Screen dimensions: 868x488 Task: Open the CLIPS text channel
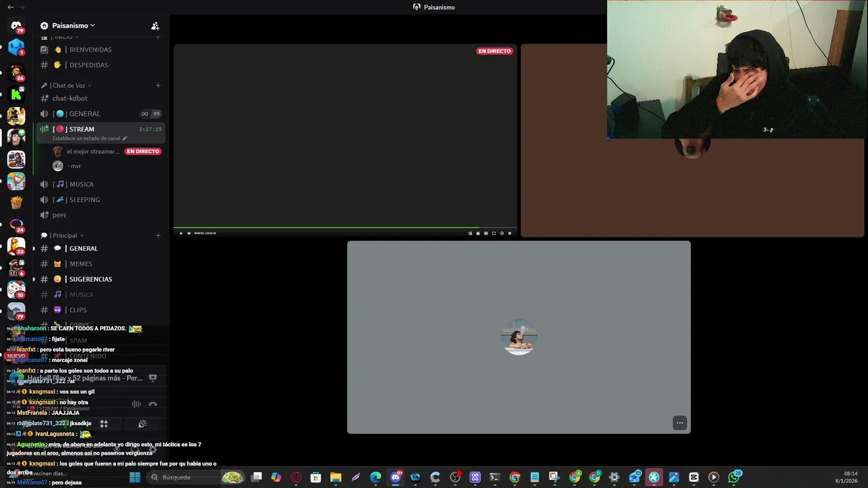tap(100, 310)
